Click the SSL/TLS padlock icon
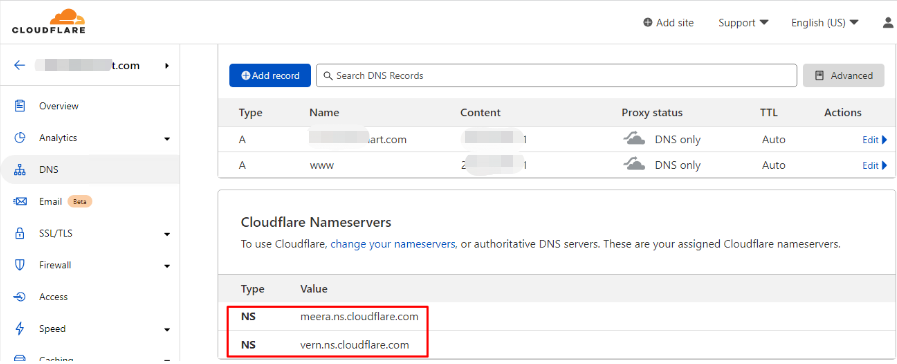Image resolution: width=897 pixels, height=364 pixels. click(x=20, y=234)
